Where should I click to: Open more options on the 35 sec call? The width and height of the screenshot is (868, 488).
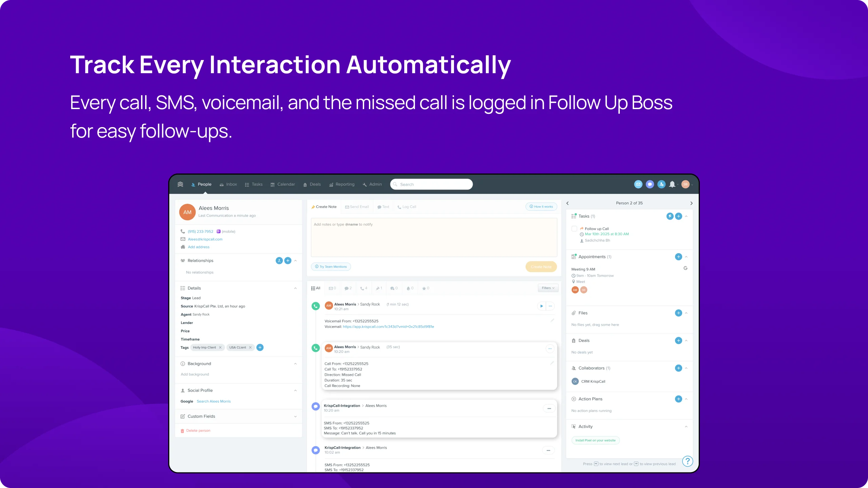tap(550, 349)
